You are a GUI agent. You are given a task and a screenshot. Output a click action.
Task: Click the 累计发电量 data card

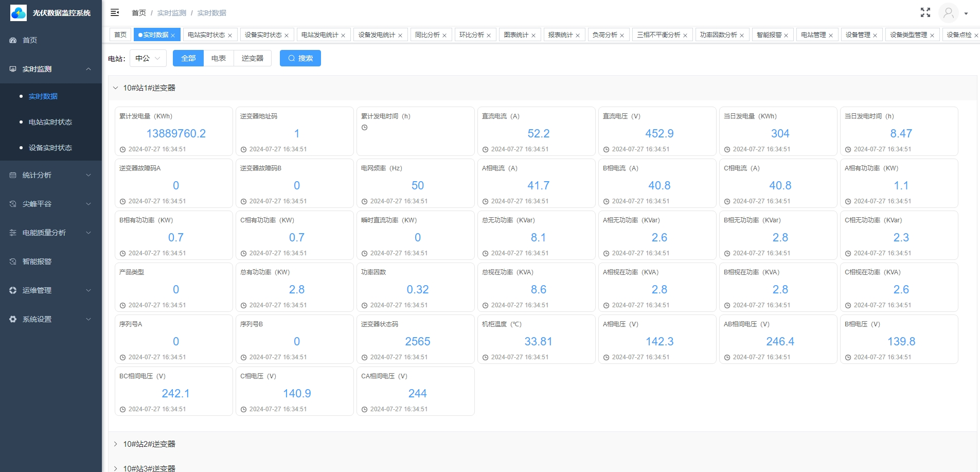click(x=174, y=131)
